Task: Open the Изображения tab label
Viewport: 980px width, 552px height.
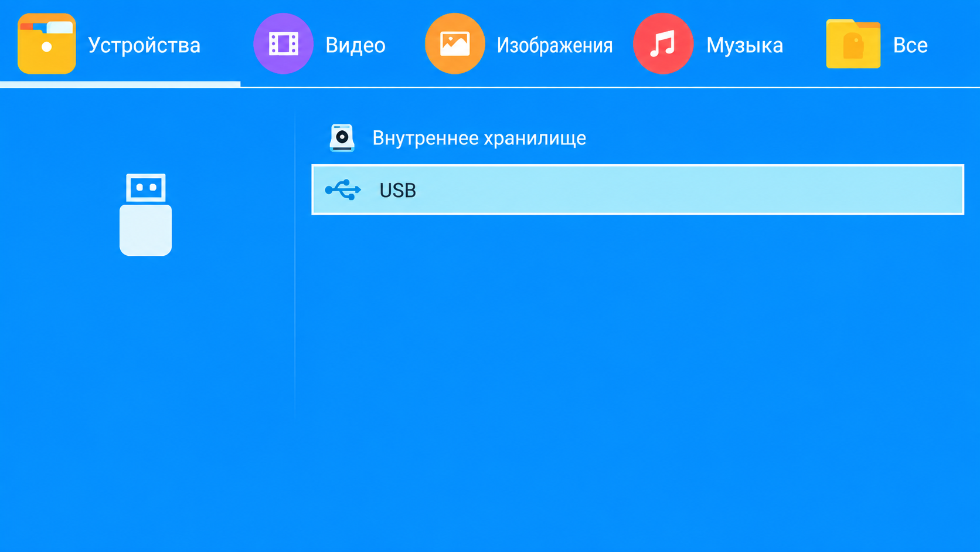Action: point(554,45)
